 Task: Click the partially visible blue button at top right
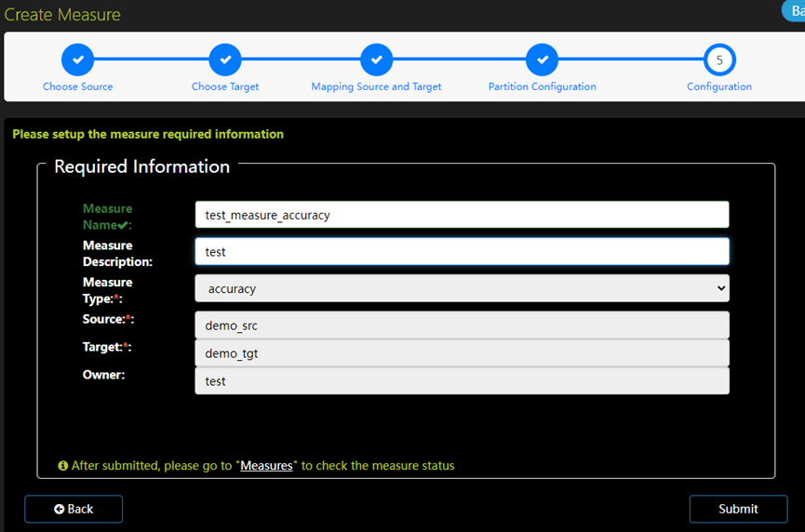794,11
